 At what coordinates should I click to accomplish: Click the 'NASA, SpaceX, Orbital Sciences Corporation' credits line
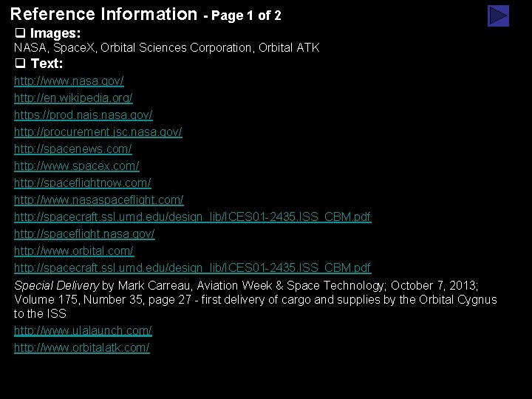point(166,48)
